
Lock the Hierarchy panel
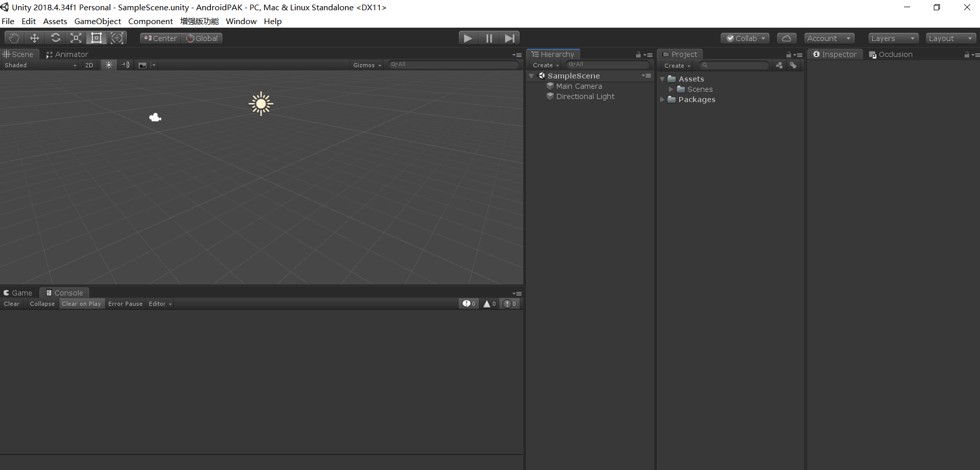[x=638, y=55]
